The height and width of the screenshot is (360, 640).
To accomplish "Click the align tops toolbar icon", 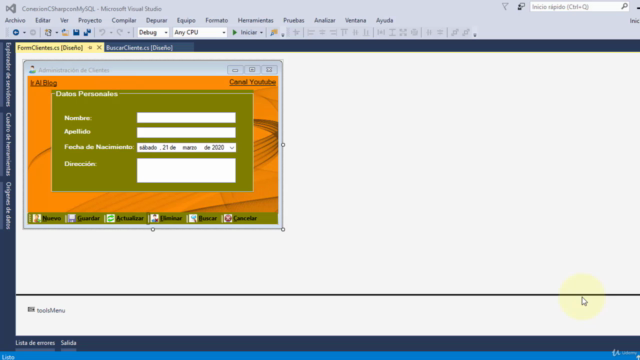I will 344,32.
